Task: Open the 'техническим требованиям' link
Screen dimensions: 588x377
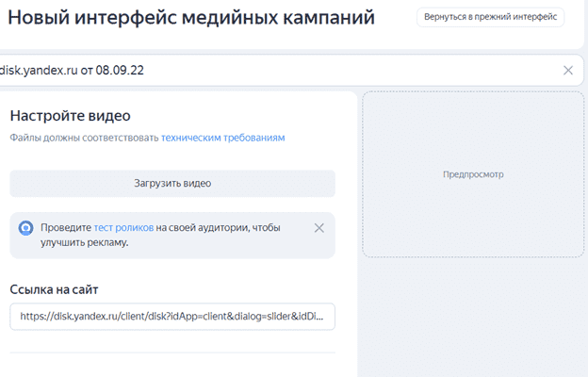Action: [x=222, y=138]
